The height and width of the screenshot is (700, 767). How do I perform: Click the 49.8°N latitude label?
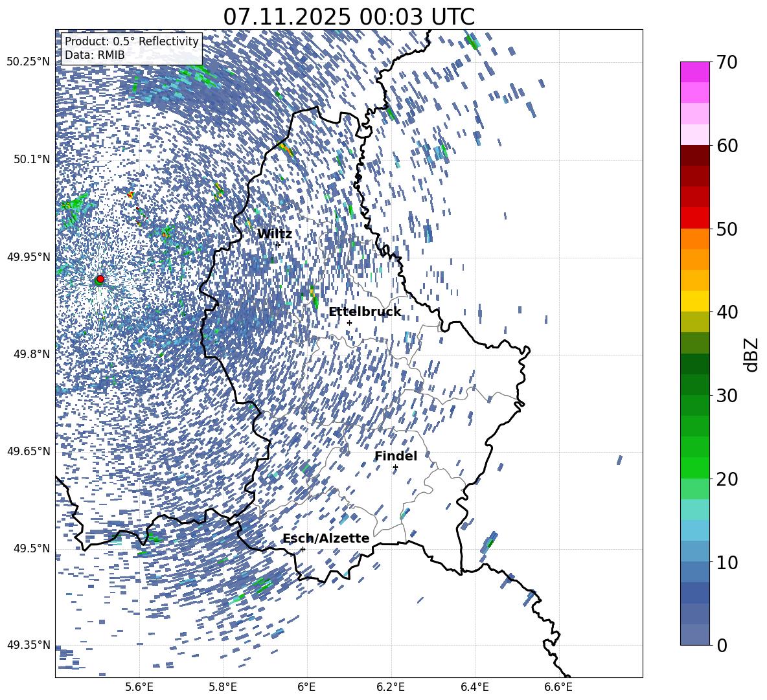click(31, 354)
